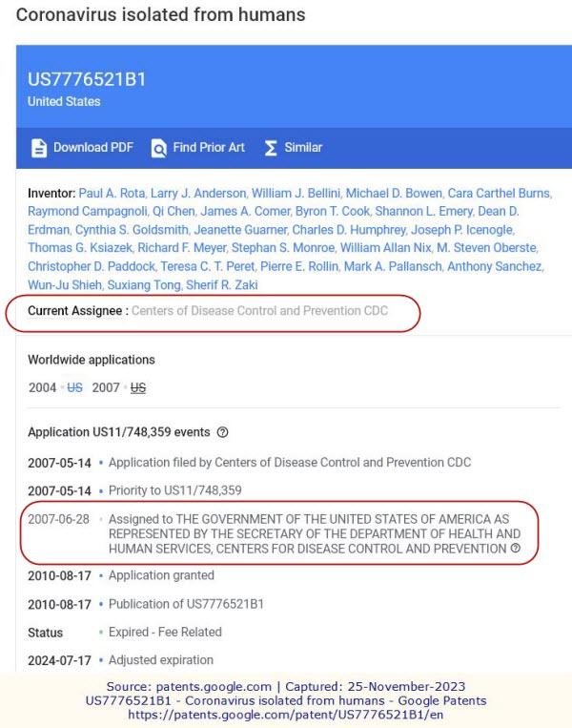Screen dimensions: 572x728
Task: Open inventor Pierre E. Rollin link
Action: coord(299,266)
